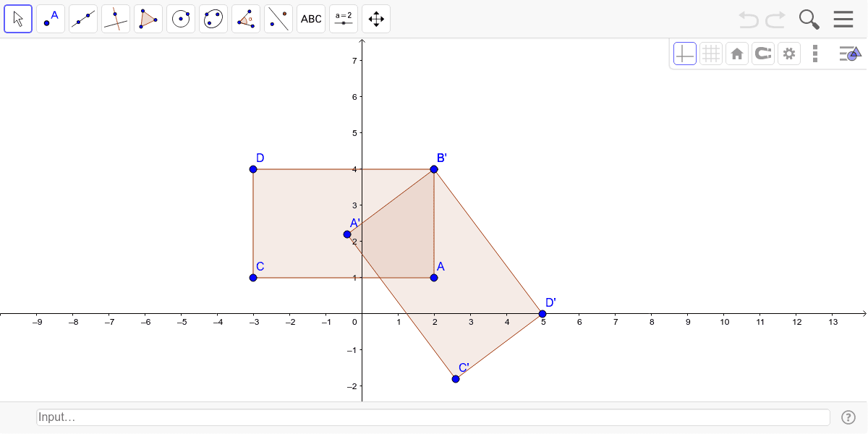Select the Polygon tool
868x434 pixels.
pos(148,19)
